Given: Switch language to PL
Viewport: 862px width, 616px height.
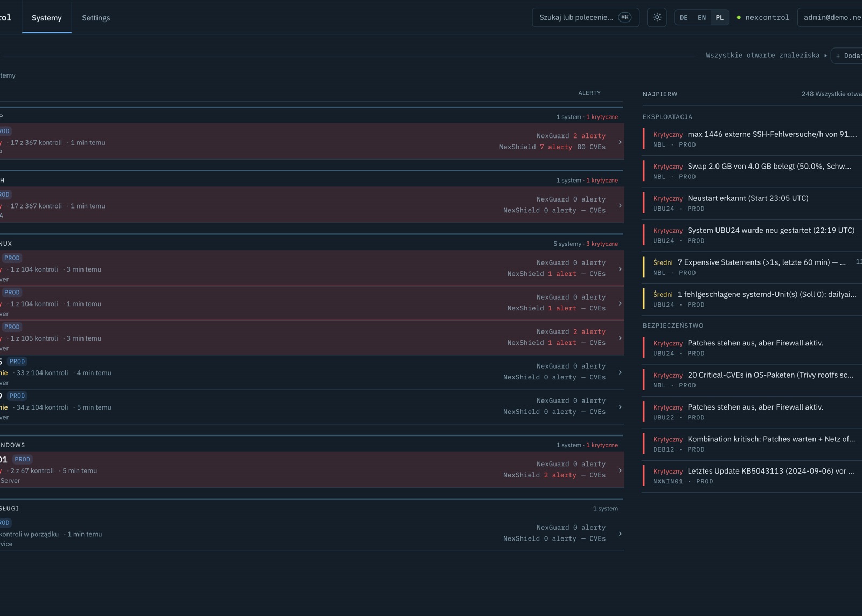Looking at the screenshot, I should pos(720,17).
